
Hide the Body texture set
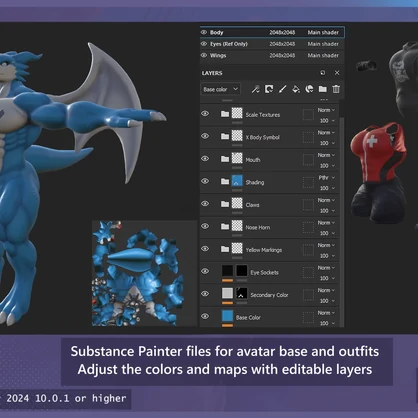(204, 32)
